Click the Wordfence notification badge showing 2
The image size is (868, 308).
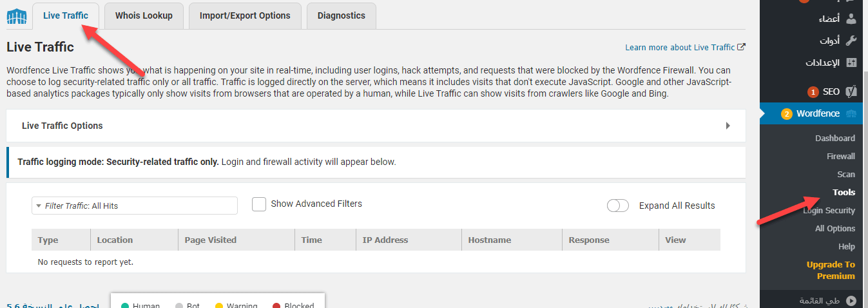click(787, 114)
